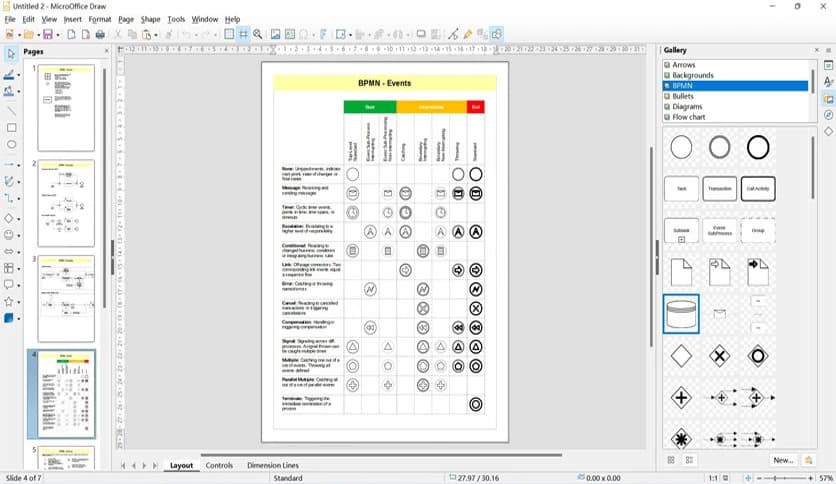Open the Styles sidebar deck icon

(x=828, y=82)
